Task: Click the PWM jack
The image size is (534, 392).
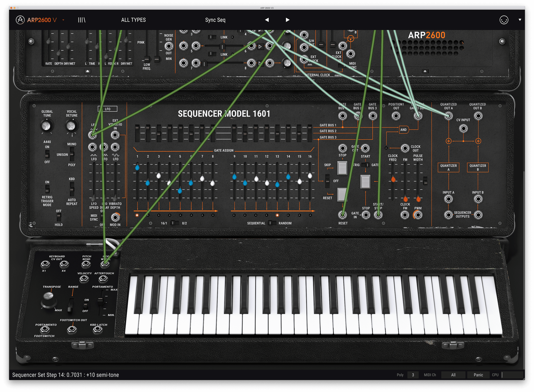Action: tap(418, 215)
